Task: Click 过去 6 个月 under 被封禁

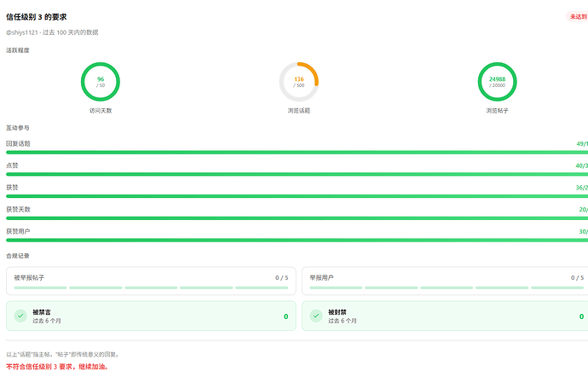Action: (x=342, y=321)
